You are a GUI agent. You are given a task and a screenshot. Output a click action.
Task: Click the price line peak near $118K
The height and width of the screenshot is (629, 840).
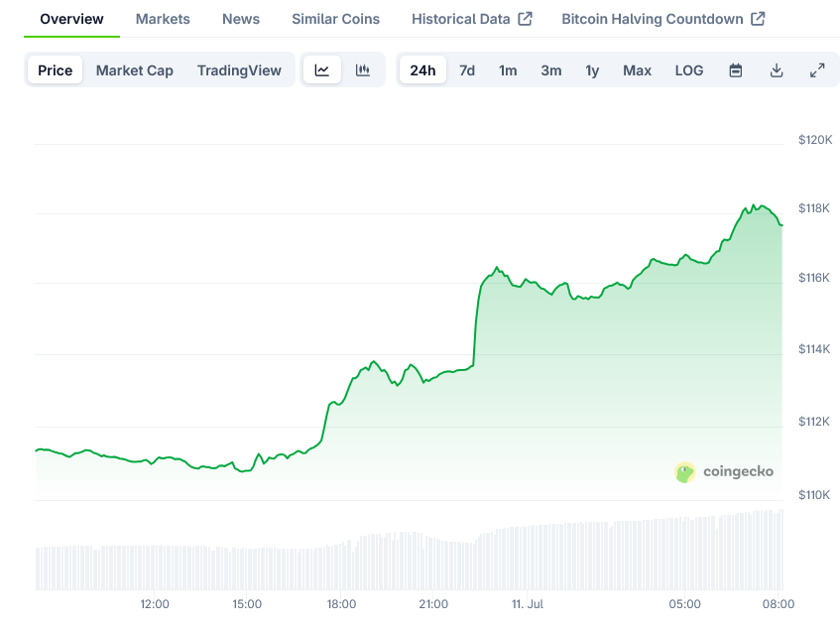[754, 205]
